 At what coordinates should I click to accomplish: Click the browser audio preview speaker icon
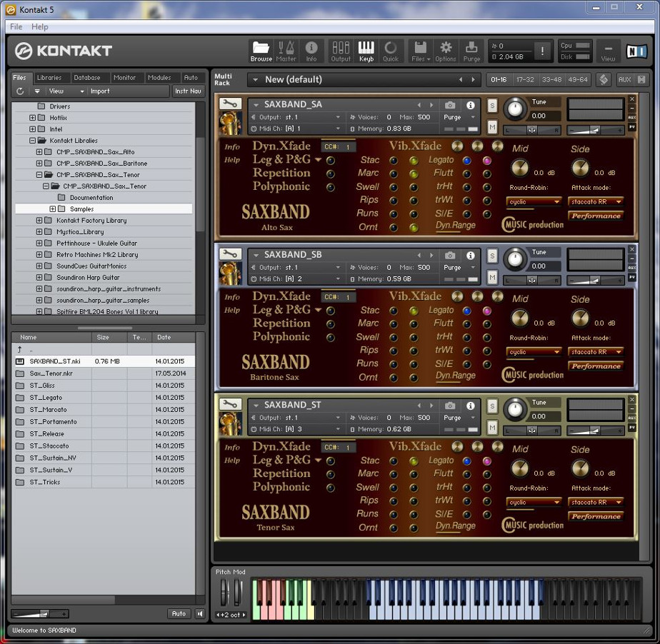200,614
